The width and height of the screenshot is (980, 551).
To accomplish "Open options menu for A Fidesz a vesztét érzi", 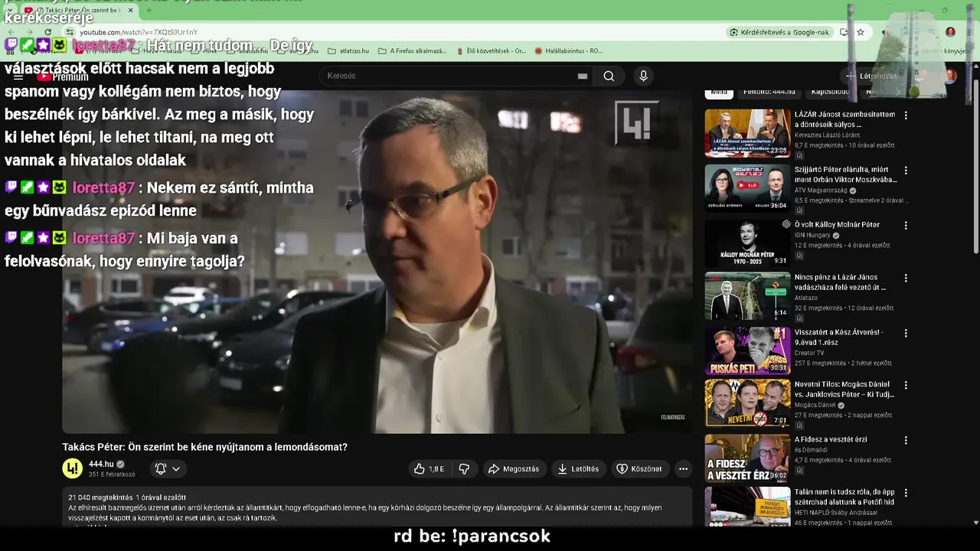I will pyautogui.click(x=906, y=441).
